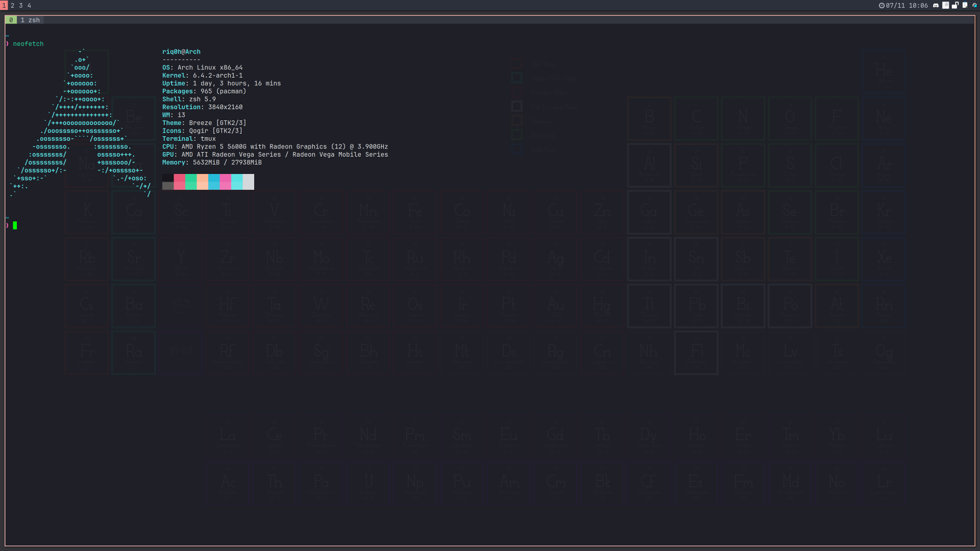The width and height of the screenshot is (980, 551).
Task: Switch to i3 workspace 2
Action: 12,6
